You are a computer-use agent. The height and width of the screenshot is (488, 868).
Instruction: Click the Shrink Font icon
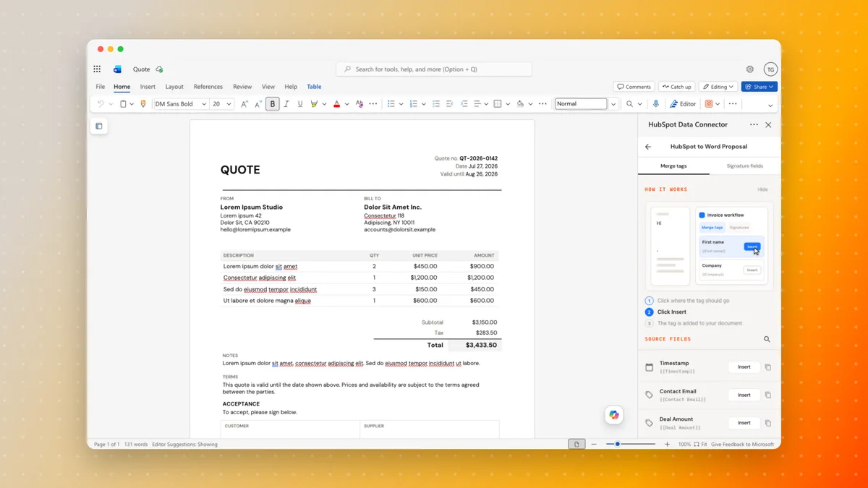(x=258, y=104)
